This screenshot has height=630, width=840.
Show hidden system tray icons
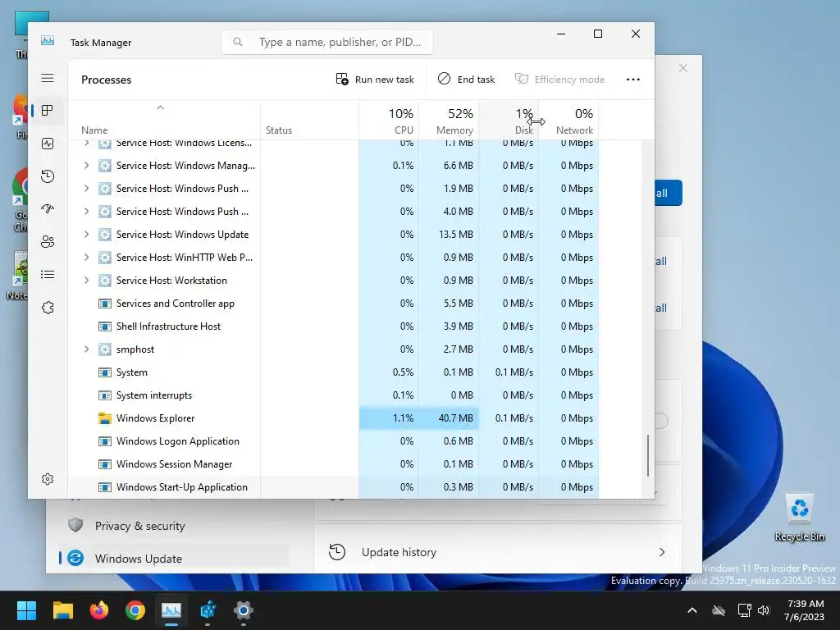tap(692, 610)
